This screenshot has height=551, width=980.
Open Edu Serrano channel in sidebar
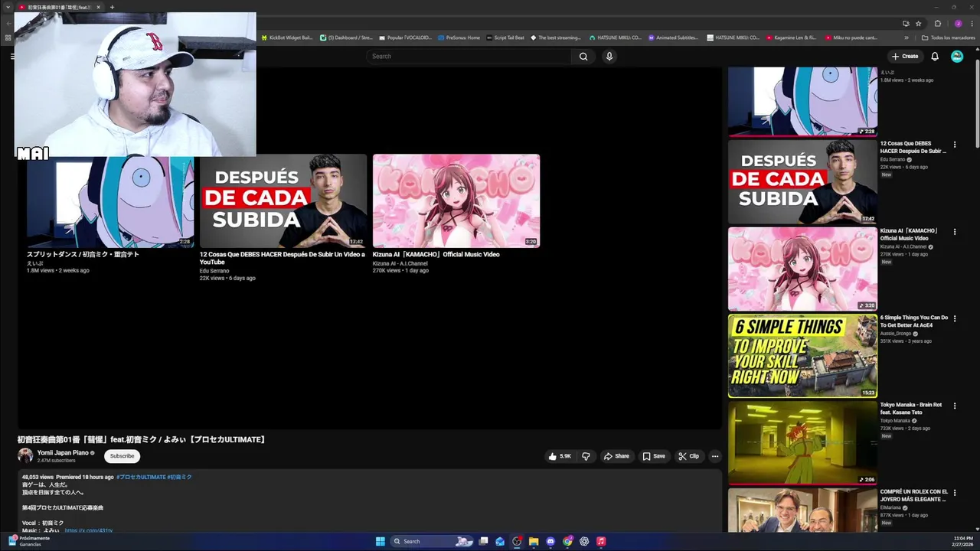[893, 159]
